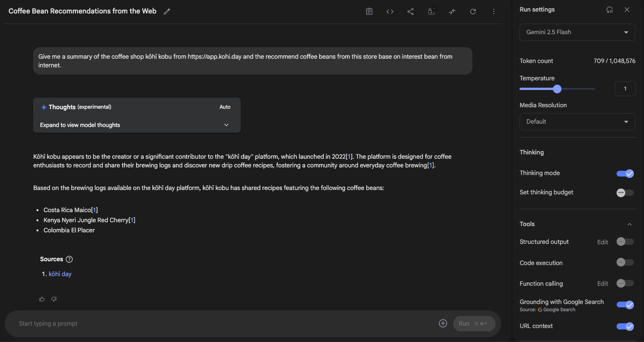Click the Coffee Bean Recommendations title

pyautogui.click(x=83, y=11)
